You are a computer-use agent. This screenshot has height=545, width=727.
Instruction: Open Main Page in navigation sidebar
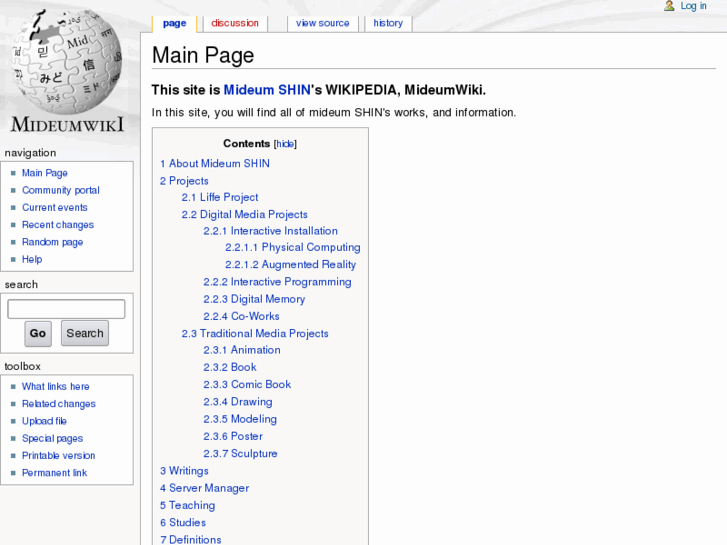coord(45,173)
